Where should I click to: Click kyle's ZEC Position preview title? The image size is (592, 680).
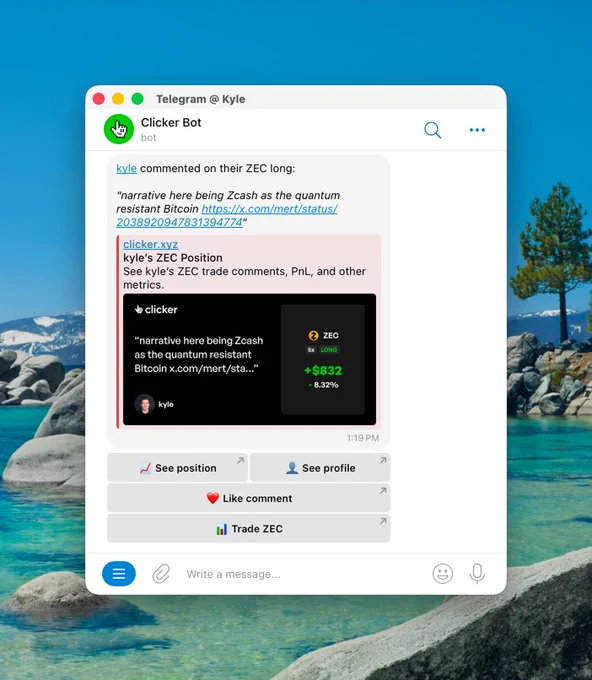[x=173, y=258]
